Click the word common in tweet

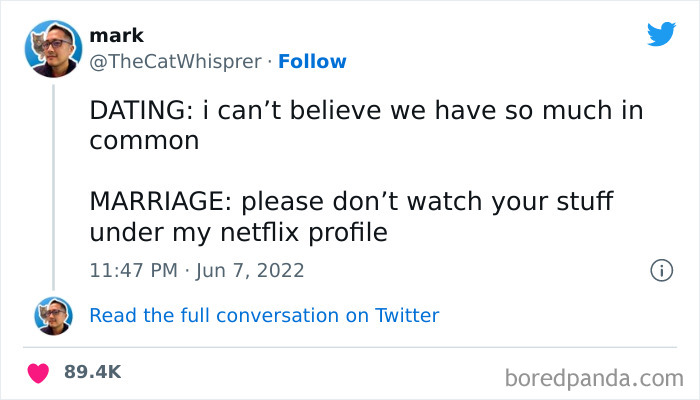tap(144, 141)
